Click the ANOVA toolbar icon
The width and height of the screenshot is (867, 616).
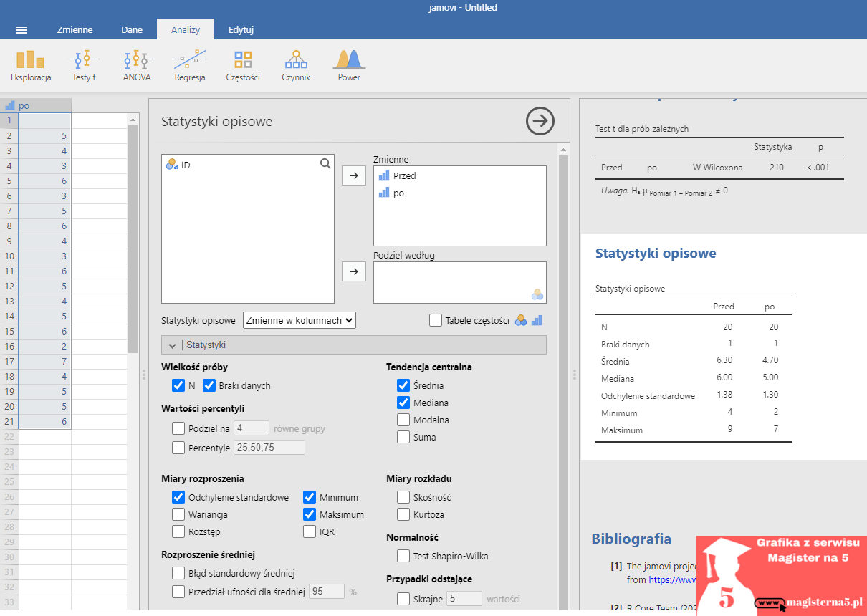pos(136,65)
